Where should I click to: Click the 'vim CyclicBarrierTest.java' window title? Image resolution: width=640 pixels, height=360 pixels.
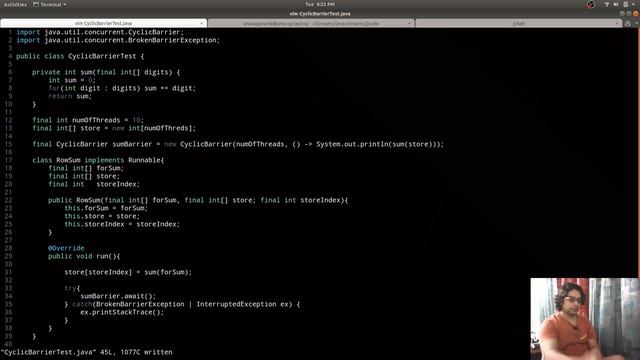click(x=320, y=13)
